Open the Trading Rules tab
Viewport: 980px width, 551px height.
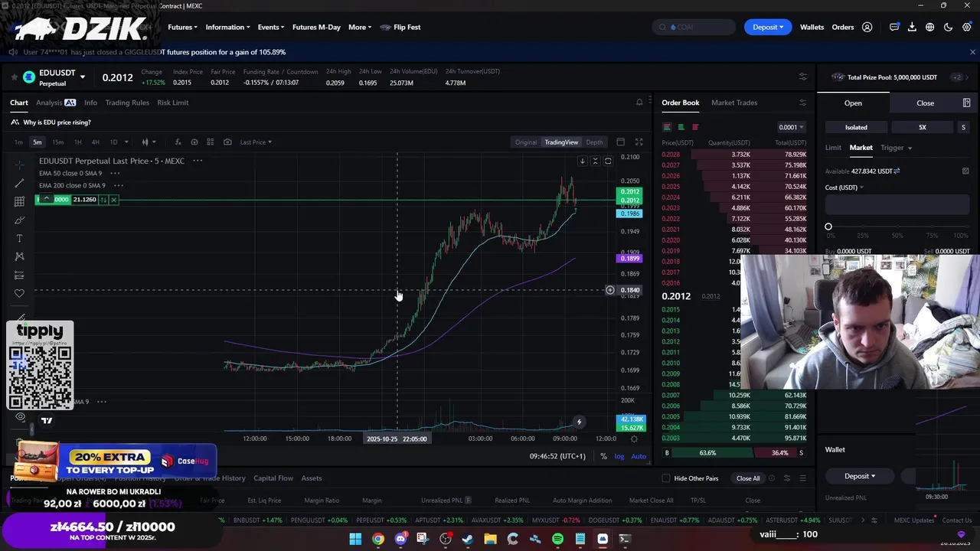point(127,102)
